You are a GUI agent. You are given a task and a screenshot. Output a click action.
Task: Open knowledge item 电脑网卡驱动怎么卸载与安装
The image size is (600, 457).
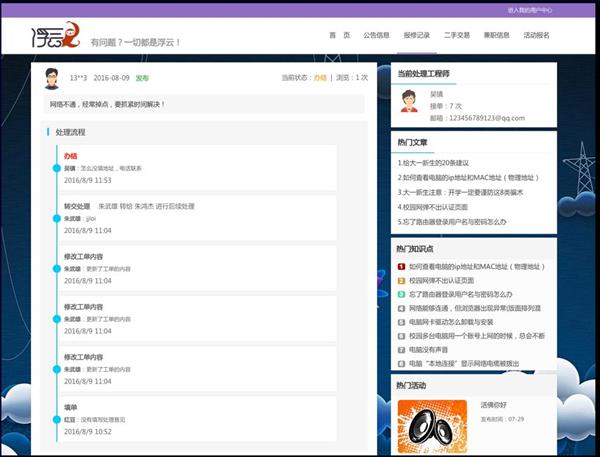451,322
